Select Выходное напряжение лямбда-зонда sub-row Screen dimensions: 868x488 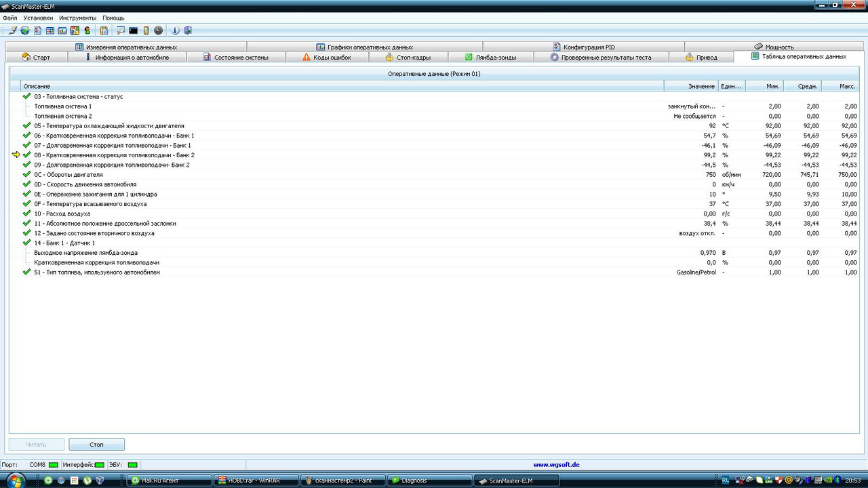point(434,253)
